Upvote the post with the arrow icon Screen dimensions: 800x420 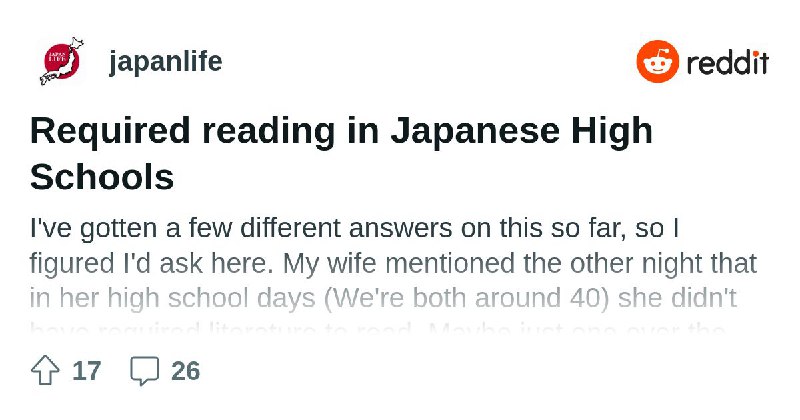click(45, 370)
